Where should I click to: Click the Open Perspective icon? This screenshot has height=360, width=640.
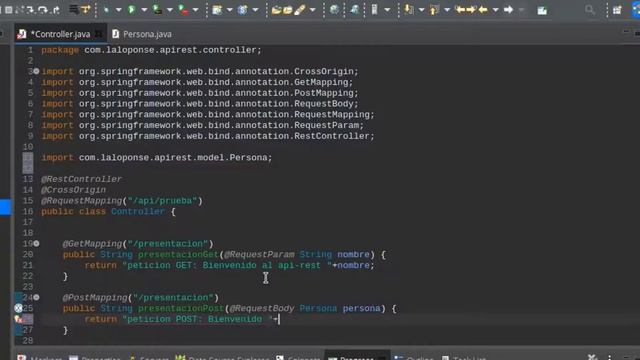617,10
